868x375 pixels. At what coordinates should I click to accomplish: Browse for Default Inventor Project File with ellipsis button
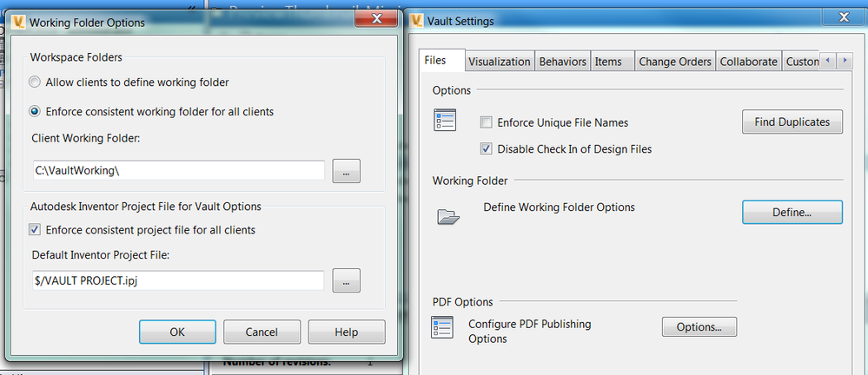click(346, 281)
